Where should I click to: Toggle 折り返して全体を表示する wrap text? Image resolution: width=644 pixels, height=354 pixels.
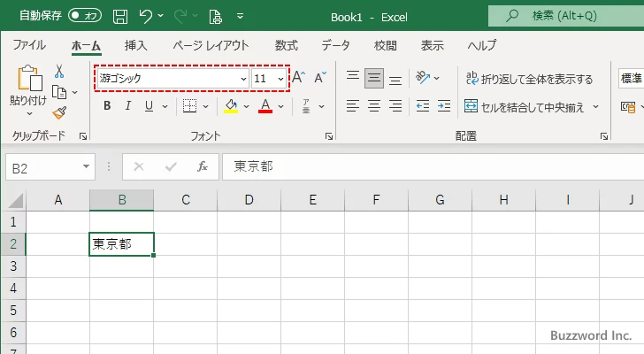point(529,78)
